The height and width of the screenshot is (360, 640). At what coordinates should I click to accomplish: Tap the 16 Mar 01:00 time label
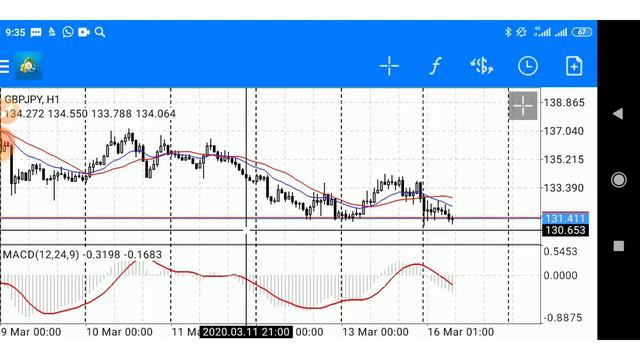[x=460, y=332]
